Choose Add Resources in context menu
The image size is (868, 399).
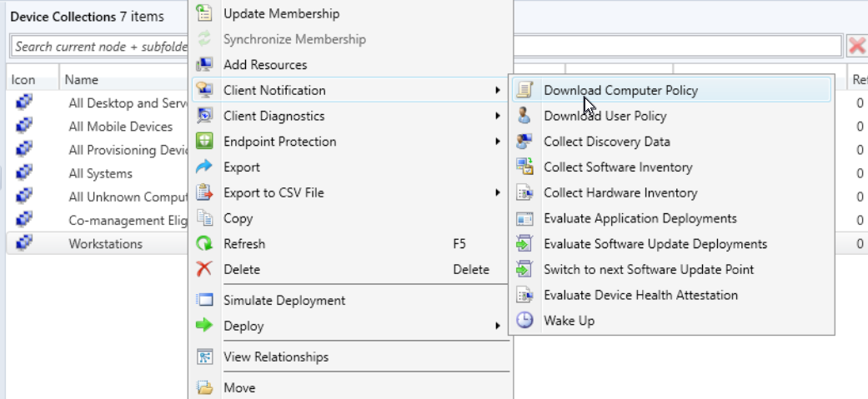[265, 65]
